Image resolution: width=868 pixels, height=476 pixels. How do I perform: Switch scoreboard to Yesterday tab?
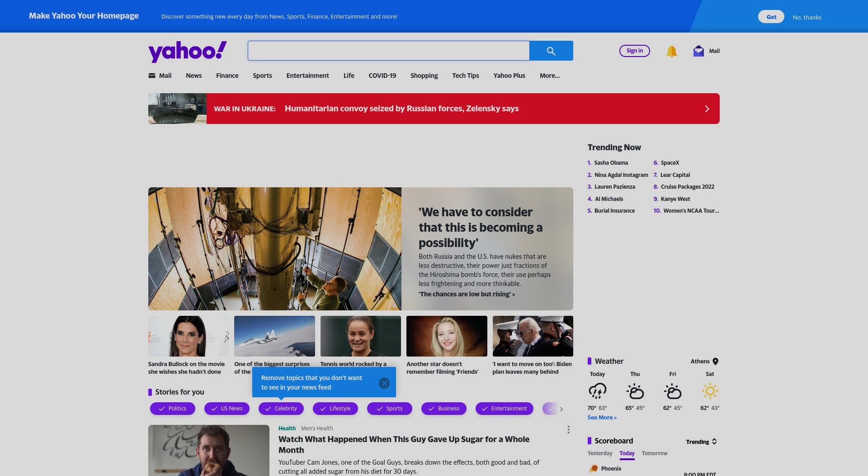tap(600, 453)
